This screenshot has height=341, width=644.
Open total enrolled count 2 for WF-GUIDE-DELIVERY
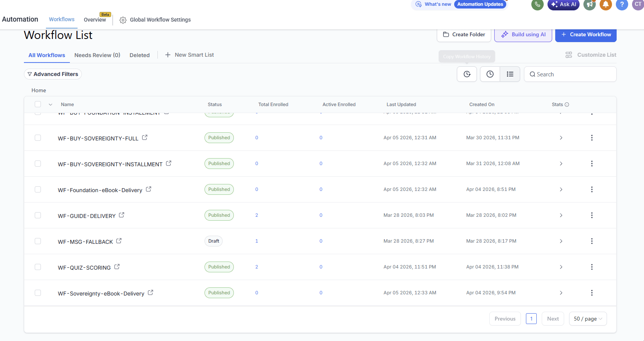(257, 215)
